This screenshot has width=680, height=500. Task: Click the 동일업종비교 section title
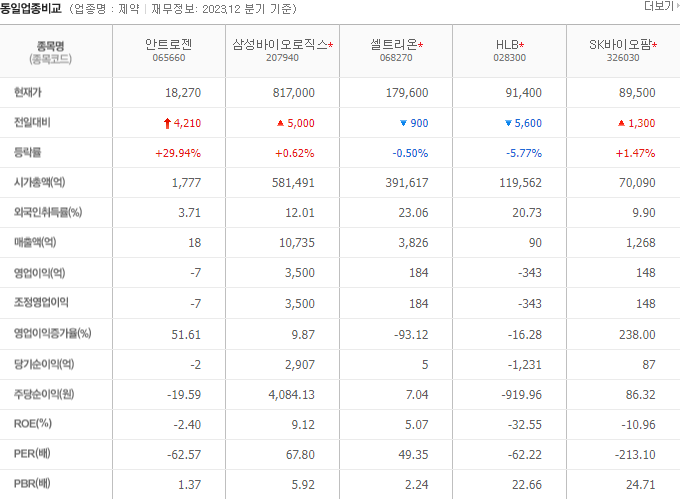point(31,8)
